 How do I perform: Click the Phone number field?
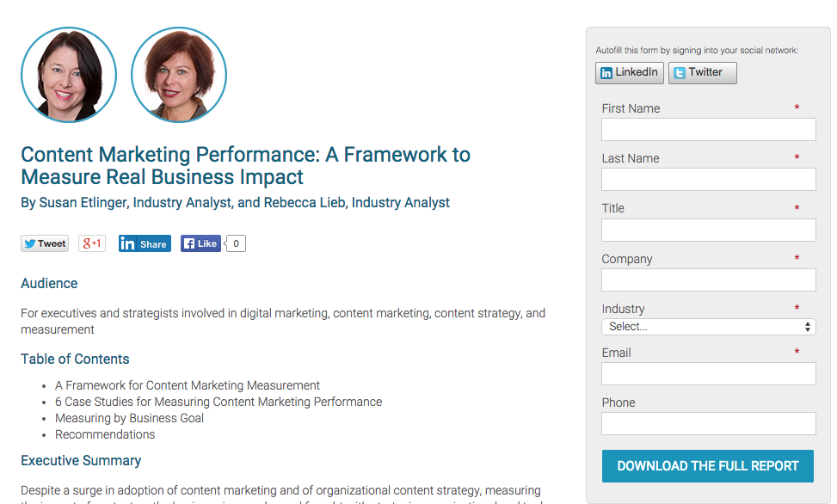click(708, 423)
